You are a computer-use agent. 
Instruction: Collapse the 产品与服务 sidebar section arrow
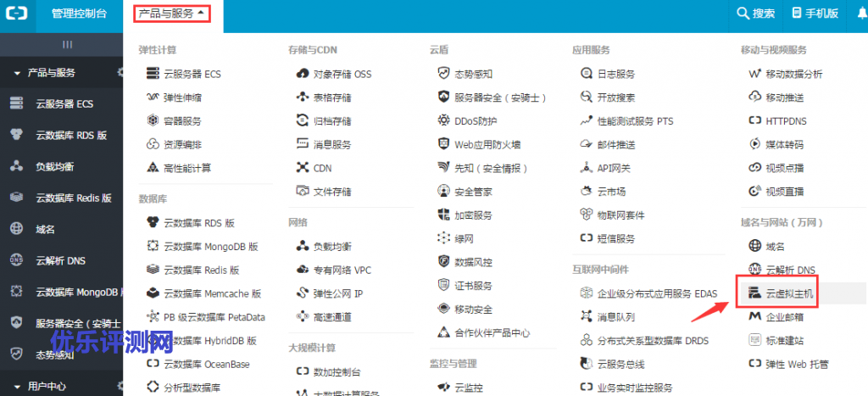tap(16, 74)
